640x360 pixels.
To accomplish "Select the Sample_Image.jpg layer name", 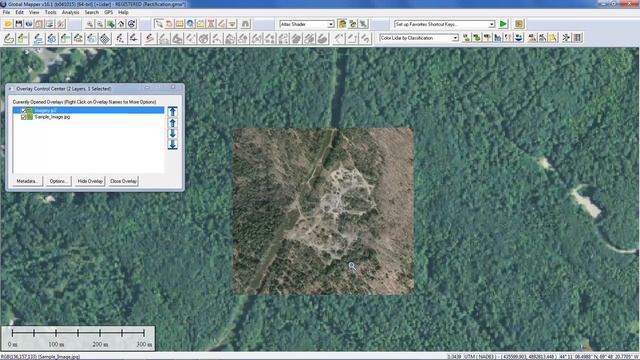I will 52,117.
